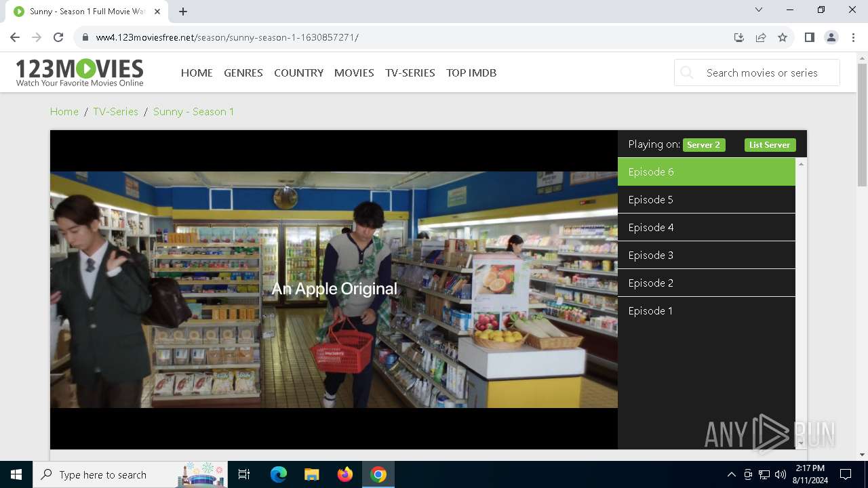868x488 pixels.
Task: Click the network tray icon
Action: coord(764,474)
